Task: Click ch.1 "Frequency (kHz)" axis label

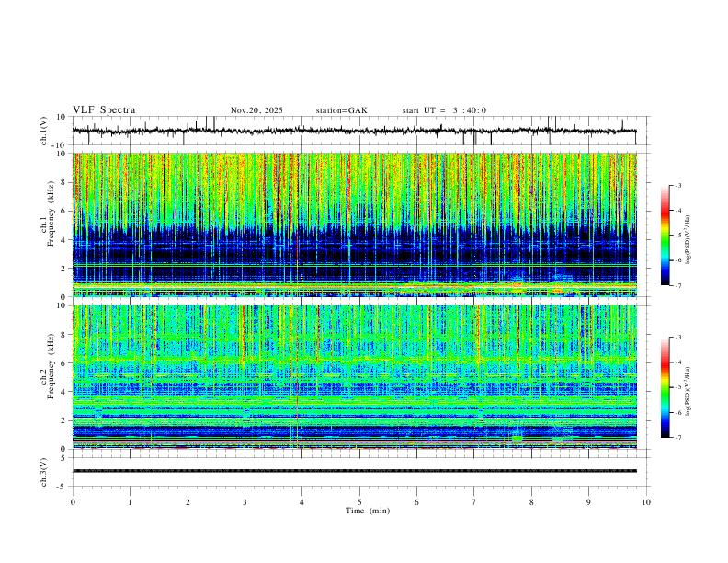Action: pyautogui.click(x=51, y=214)
